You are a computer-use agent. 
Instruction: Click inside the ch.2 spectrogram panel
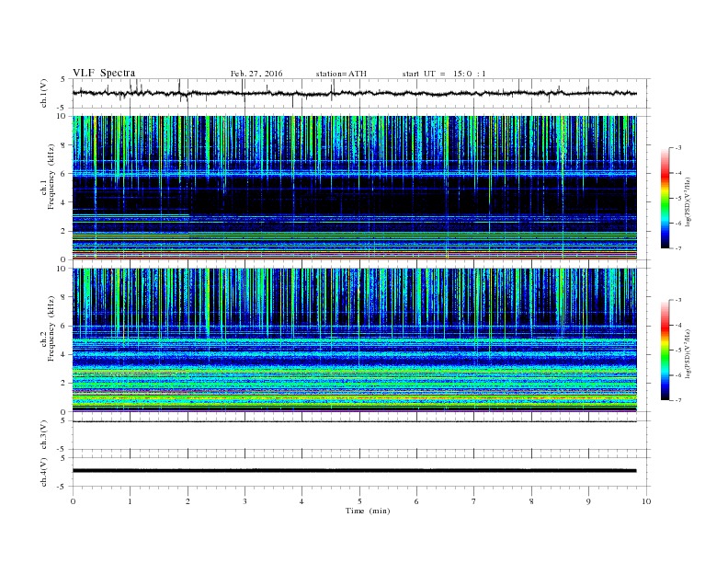(x=354, y=340)
